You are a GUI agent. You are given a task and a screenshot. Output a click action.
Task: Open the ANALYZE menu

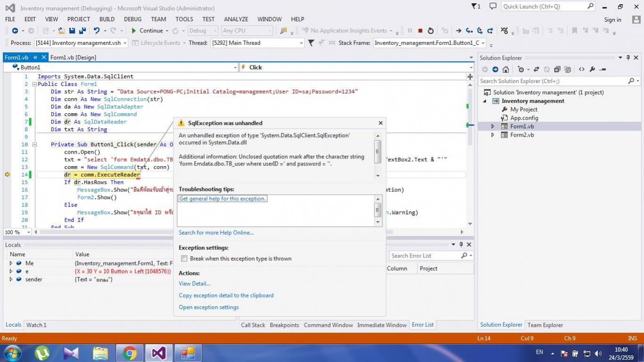[236, 19]
